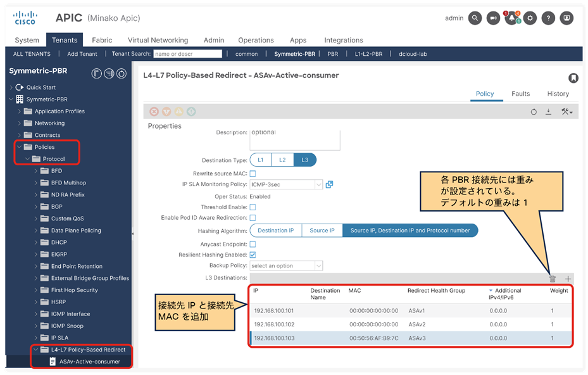Add an L3 destination with plus icon
Screen dimensions: 588x375
568,279
